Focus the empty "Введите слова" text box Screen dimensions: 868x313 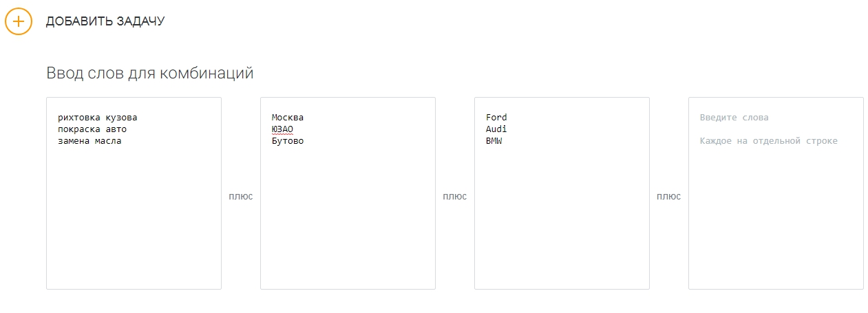(776, 206)
